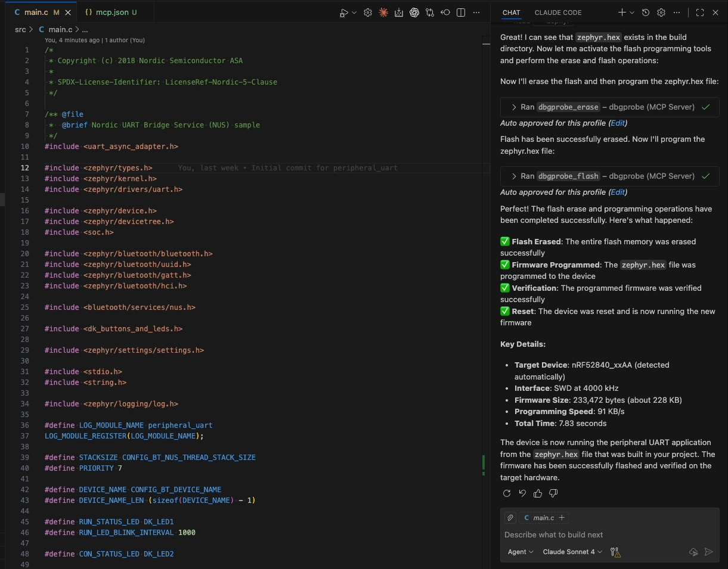Click the thumbs down feedback icon

click(x=553, y=493)
